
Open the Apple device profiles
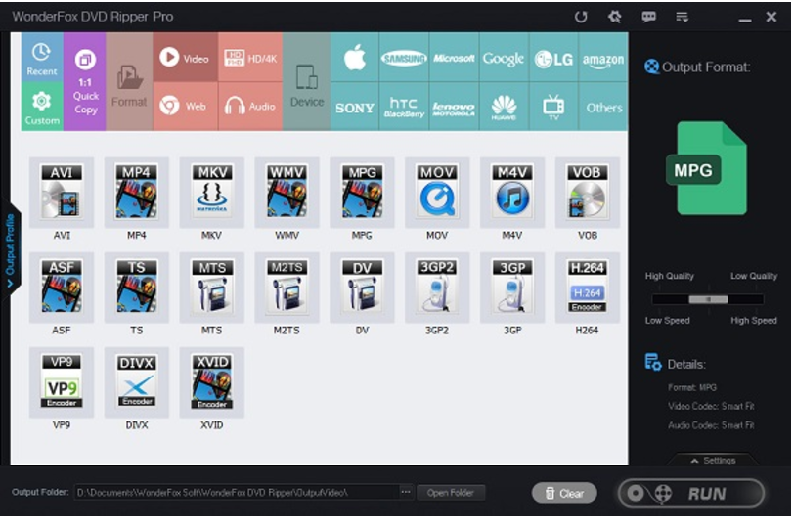(x=354, y=58)
